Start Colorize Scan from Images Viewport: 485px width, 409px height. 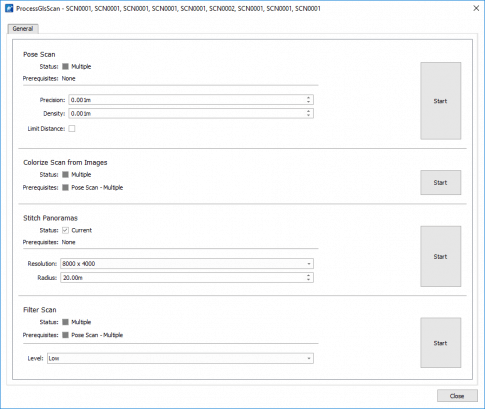coord(440,183)
